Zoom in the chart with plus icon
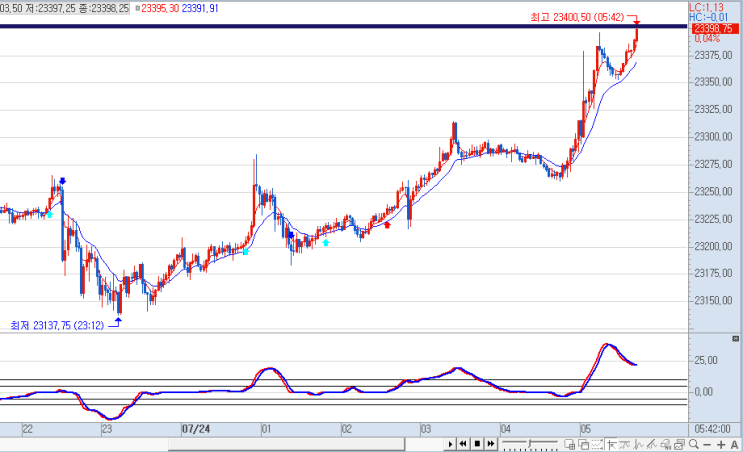Screen dimensions: 743x452 coord(721,444)
